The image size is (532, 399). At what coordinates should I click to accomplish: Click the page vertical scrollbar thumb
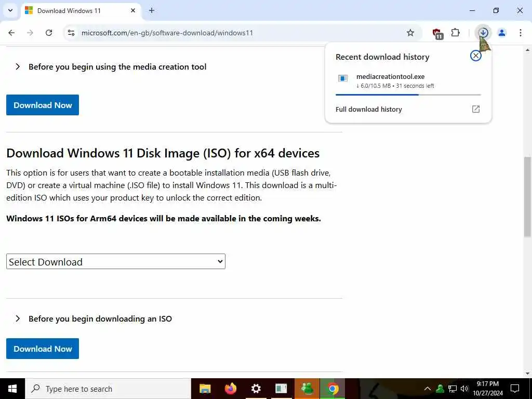pos(528,197)
